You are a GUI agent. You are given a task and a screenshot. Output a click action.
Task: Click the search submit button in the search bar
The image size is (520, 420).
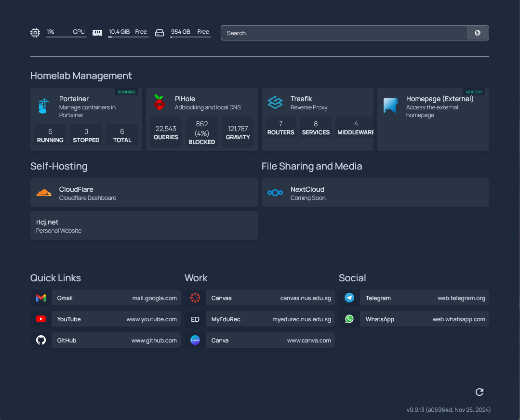click(478, 33)
